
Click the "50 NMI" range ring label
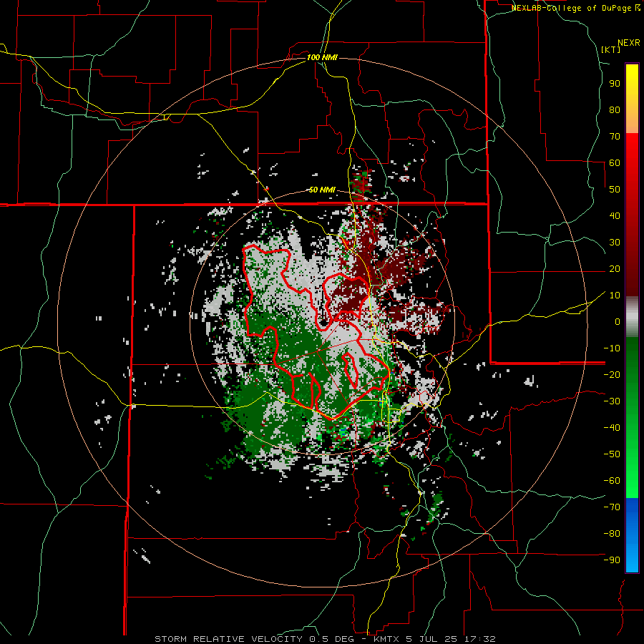click(x=322, y=190)
